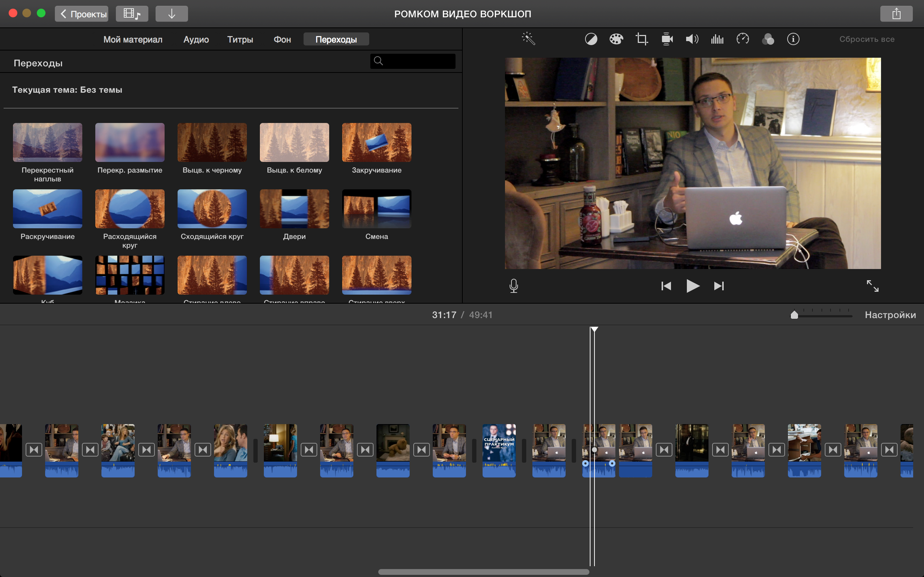Open the video stabilization camera icon
924x577 pixels.
pos(667,39)
